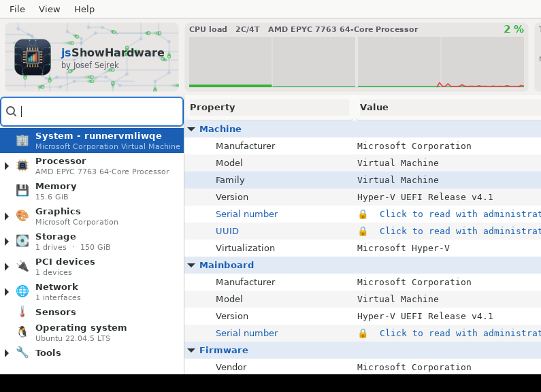Click the Family row in Machine section

tap(363, 180)
